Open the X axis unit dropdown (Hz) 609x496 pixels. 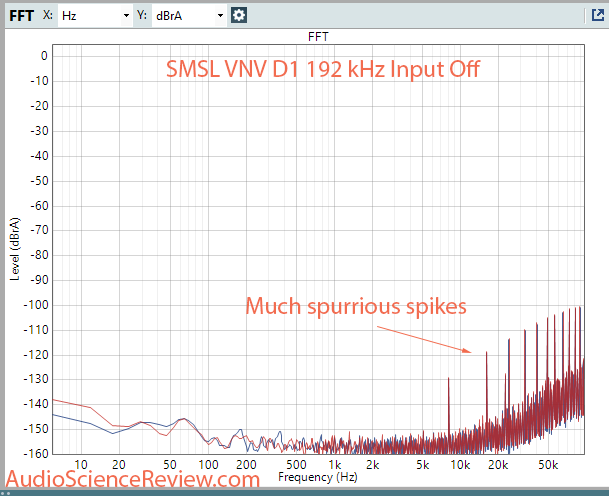click(x=95, y=16)
